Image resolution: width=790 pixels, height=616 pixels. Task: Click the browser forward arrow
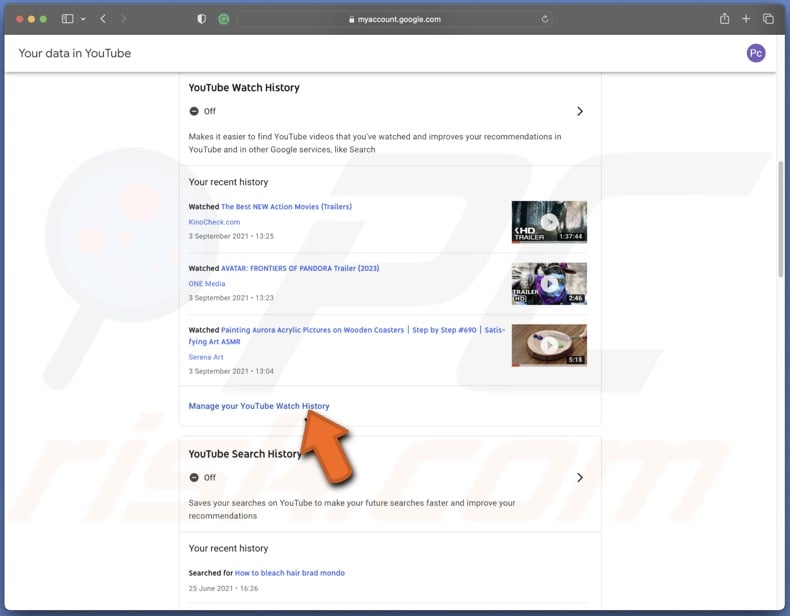[x=123, y=19]
